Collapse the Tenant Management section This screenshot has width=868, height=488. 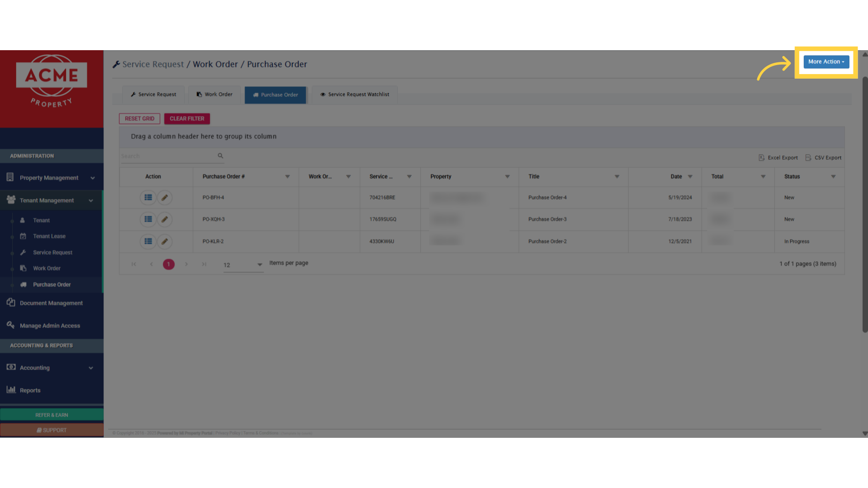90,200
